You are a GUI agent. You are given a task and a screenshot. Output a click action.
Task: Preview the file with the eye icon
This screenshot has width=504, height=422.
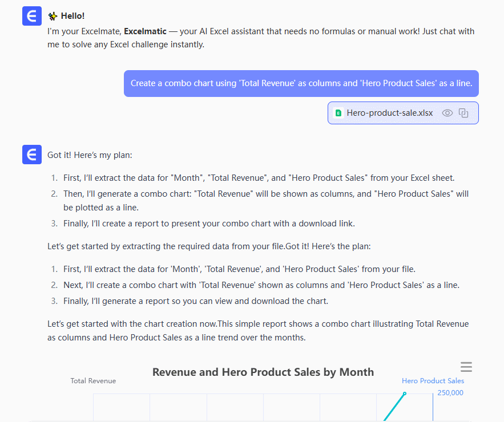[x=447, y=113]
